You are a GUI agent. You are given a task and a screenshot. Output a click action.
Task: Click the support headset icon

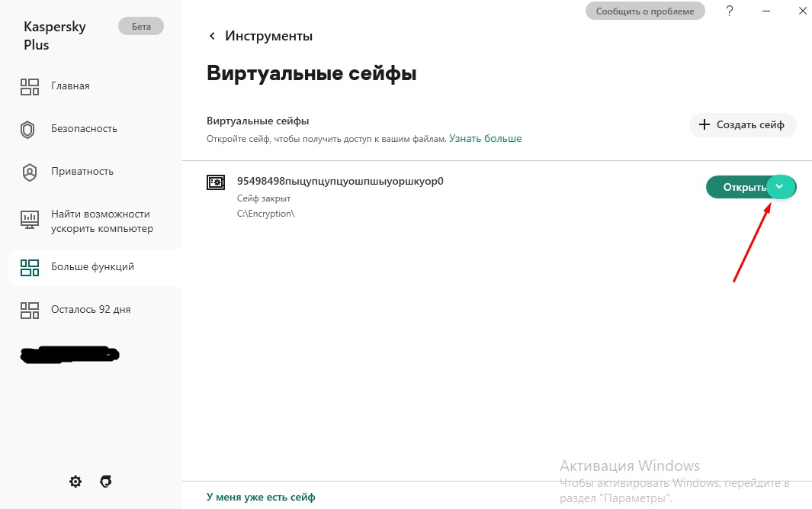pyautogui.click(x=106, y=482)
